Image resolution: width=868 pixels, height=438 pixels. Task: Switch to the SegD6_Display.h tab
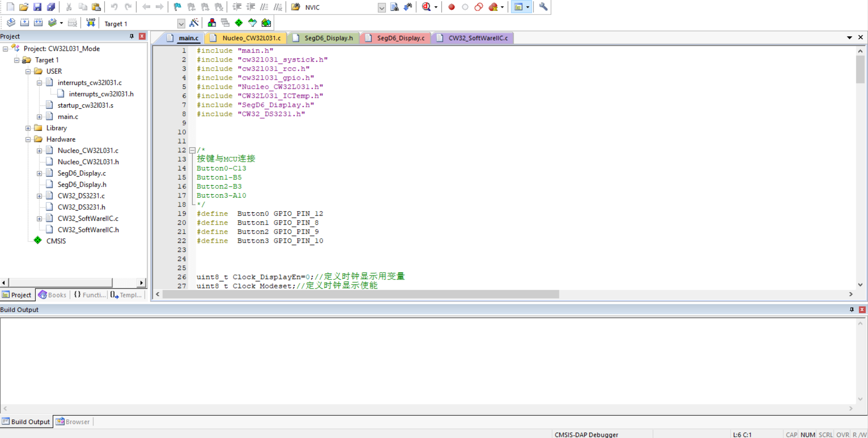click(323, 38)
